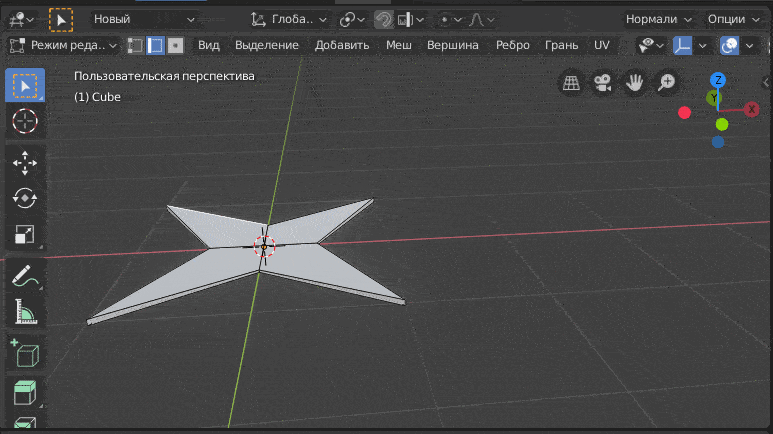Open the Режим реда.. mode dropdown
Viewport: 773px width, 434px height.
64,45
